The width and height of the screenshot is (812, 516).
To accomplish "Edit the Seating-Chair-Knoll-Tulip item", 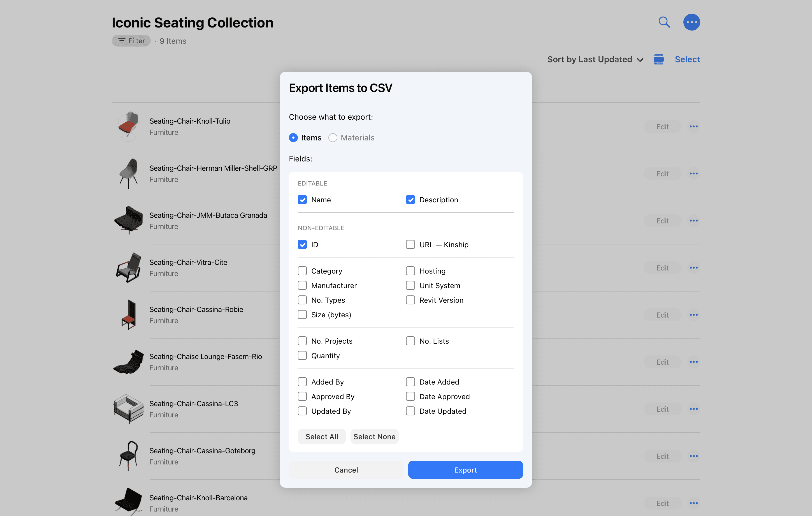I will [x=662, y=126].
